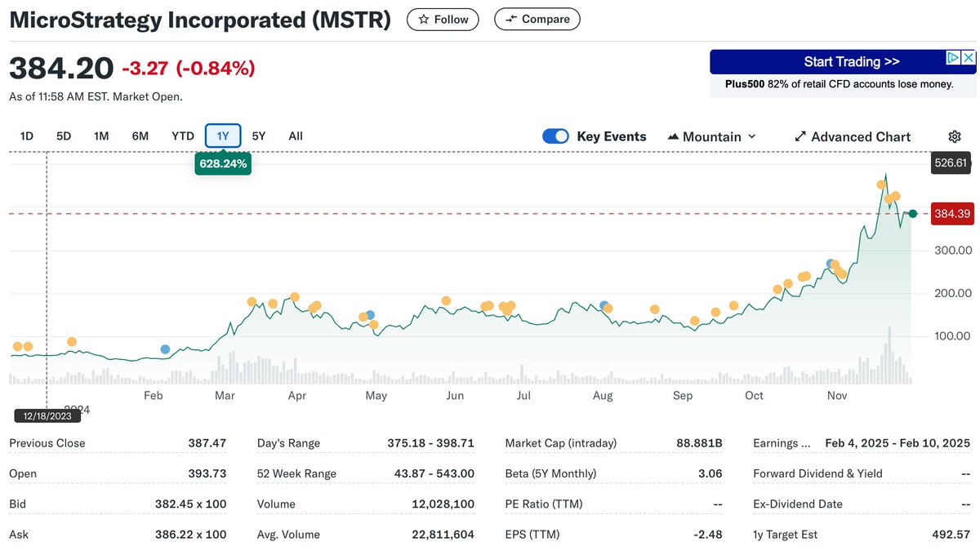Click the Mar x-axis month label
The height and width of the screenshot is (555, 980).
(x=225, y=396)
